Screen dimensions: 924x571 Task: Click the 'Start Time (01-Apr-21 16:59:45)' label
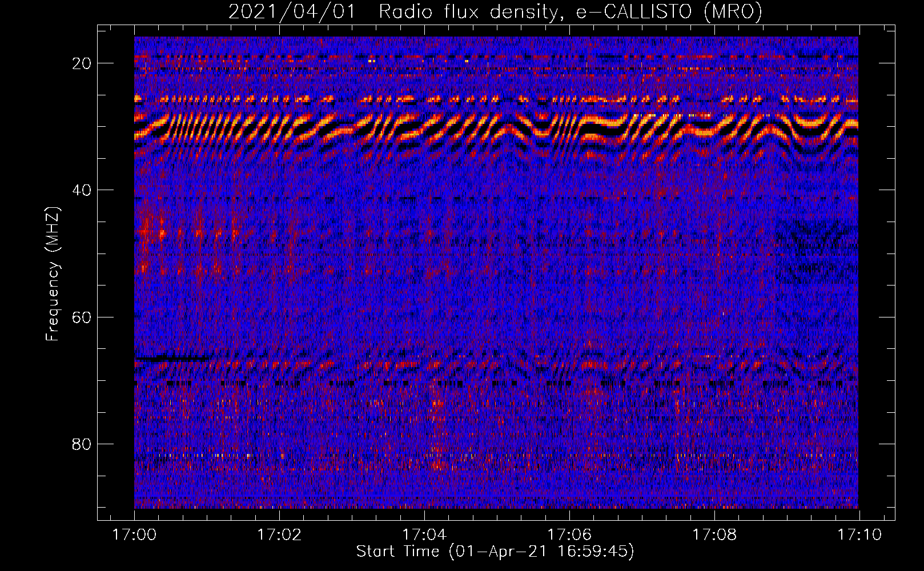click(495, 552)
